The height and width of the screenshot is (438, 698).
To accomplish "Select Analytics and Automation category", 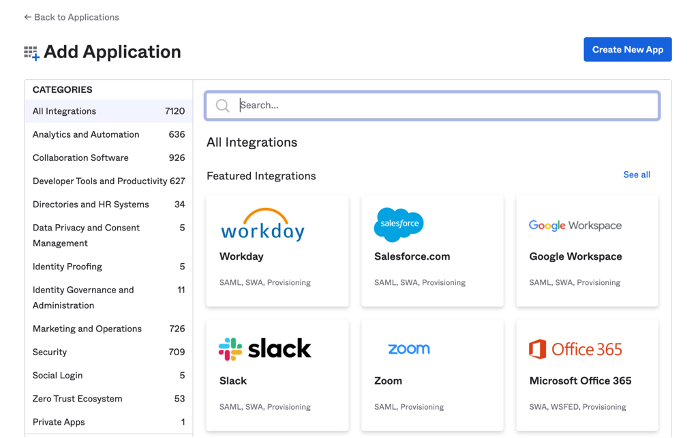I will [x=109, y=134].
